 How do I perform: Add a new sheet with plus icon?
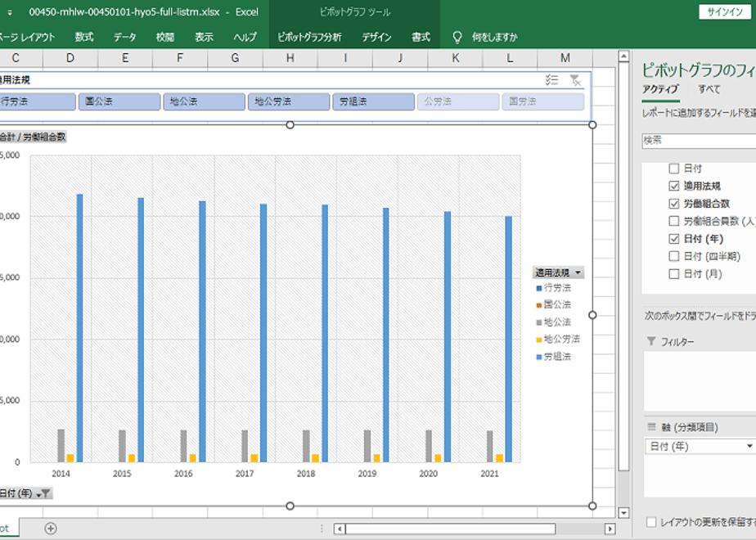coord(51,529)
